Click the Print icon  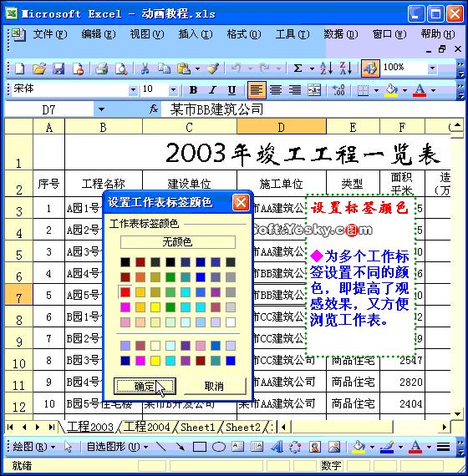point(101,68)
